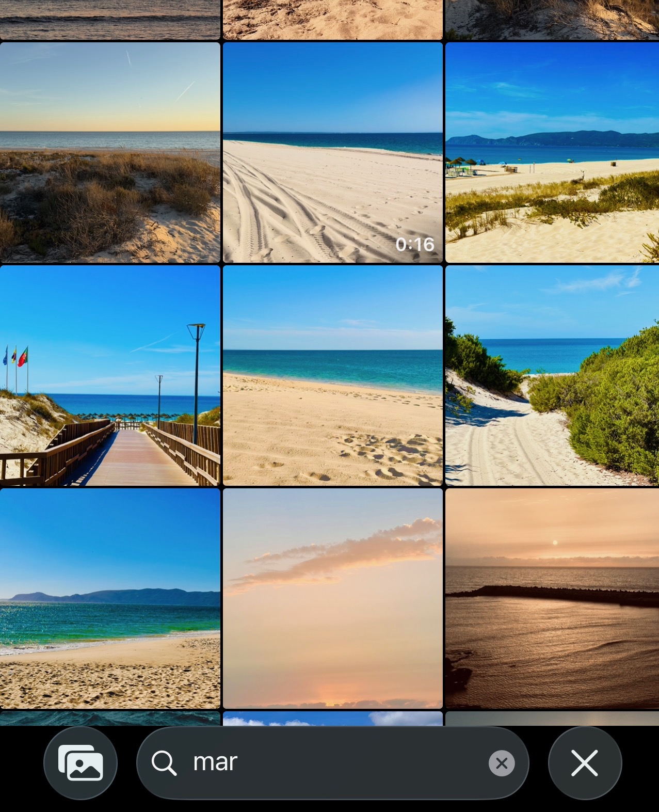The height and width of the screenshot is (812, 659).
Task: Open the beach umbrellas and mountains photo
Action: coord(552,153)
